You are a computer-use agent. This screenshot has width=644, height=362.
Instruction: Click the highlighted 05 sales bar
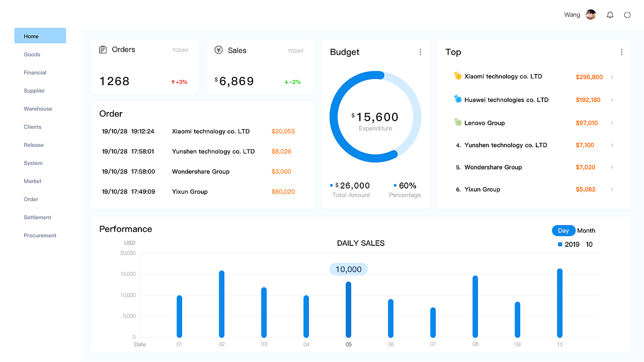point(348,310)
